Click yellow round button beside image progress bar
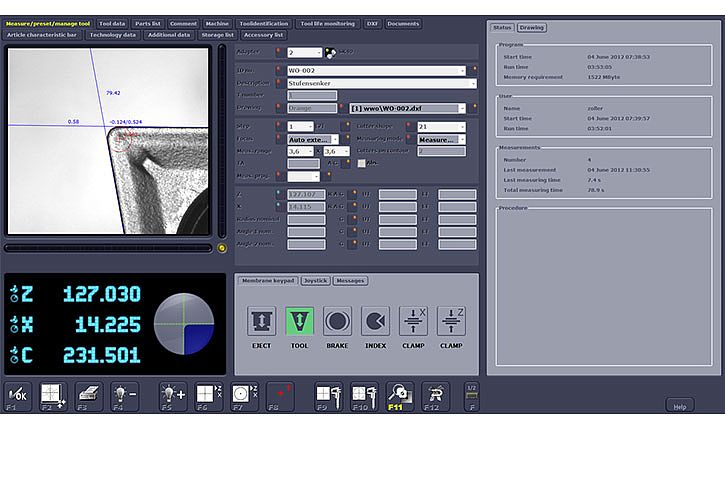Viewport: 725px width, 480px height. point(222,248)
